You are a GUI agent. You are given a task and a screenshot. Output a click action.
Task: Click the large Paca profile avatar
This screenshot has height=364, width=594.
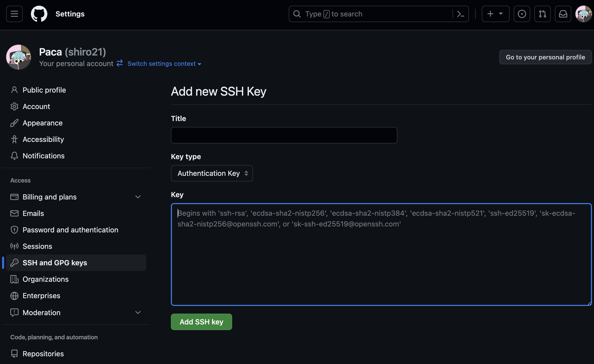pos(19,57)
